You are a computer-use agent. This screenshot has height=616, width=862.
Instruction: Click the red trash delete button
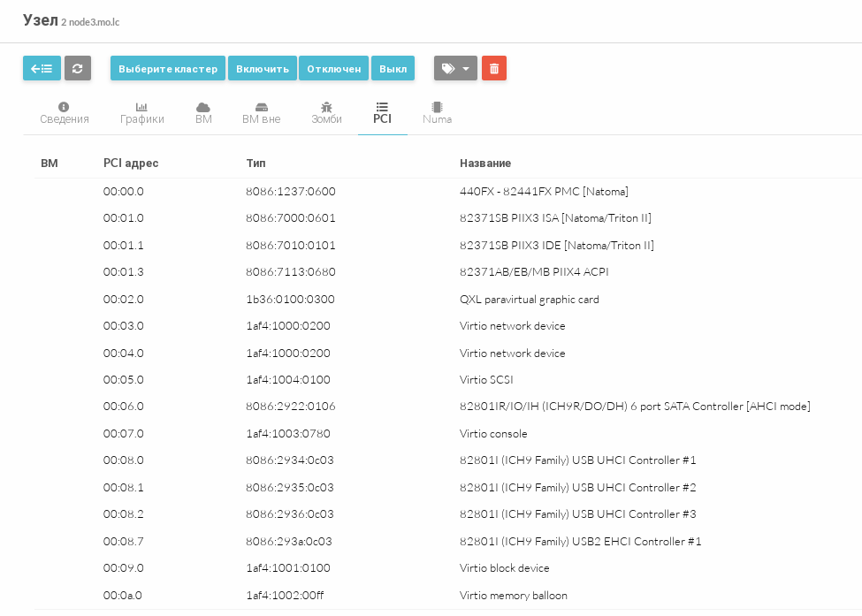coord(494,68)
